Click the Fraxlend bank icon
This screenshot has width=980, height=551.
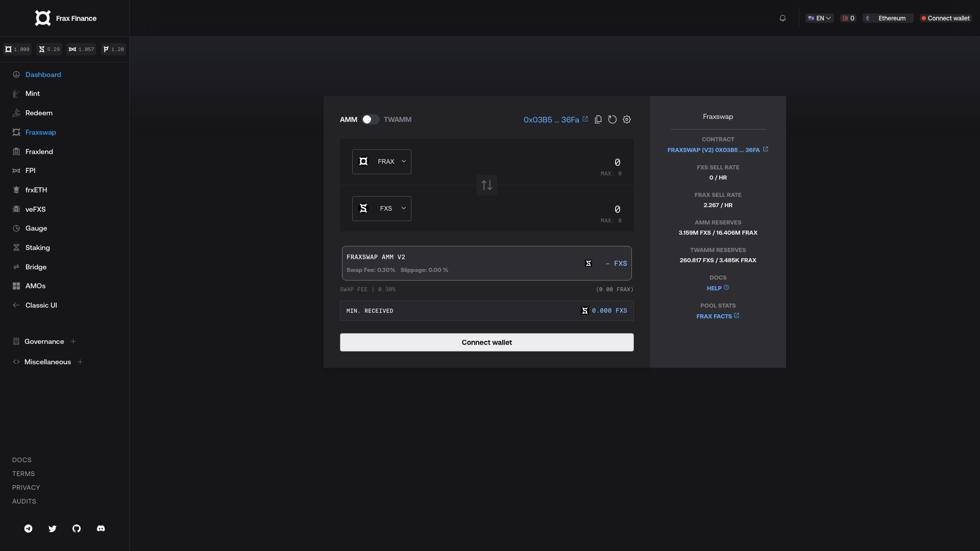click(16, 152)
